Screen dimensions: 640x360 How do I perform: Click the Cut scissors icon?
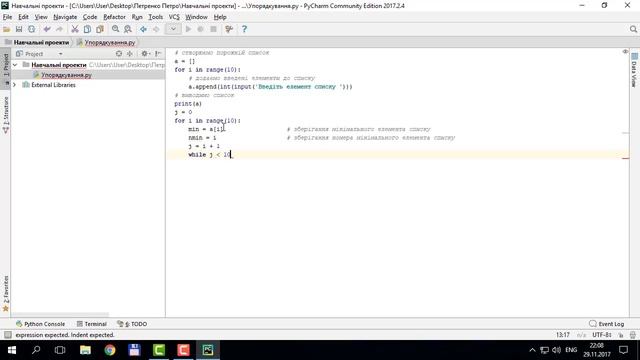click(x=75, y=29)
